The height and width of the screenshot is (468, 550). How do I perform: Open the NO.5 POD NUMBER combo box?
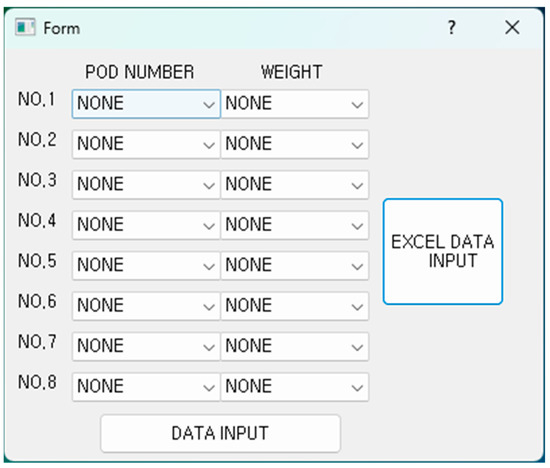[146, 265]
